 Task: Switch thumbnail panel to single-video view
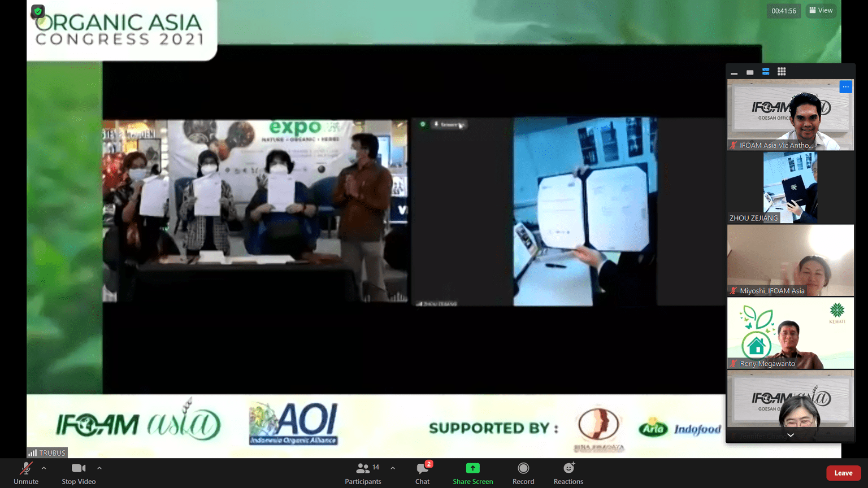tap(750, 72)
